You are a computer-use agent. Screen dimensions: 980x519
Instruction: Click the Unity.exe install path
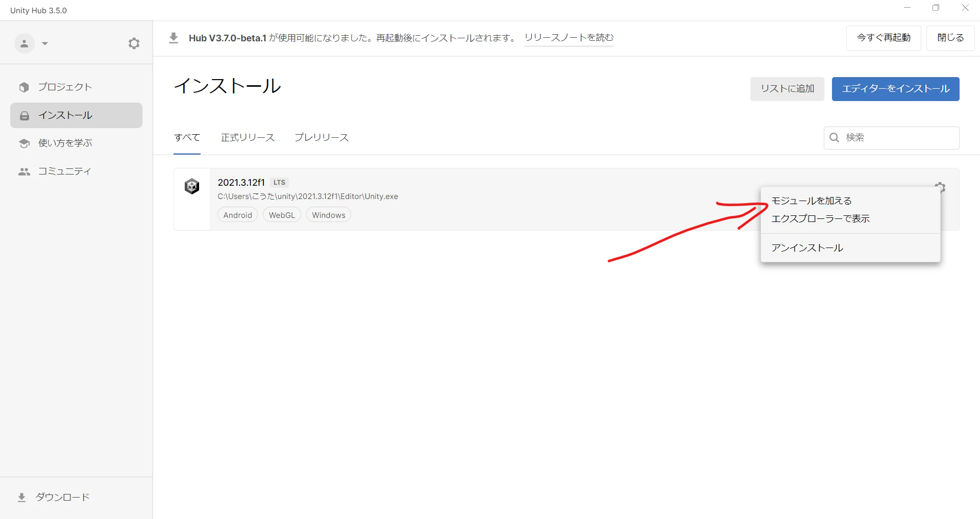tap(308, 196)
